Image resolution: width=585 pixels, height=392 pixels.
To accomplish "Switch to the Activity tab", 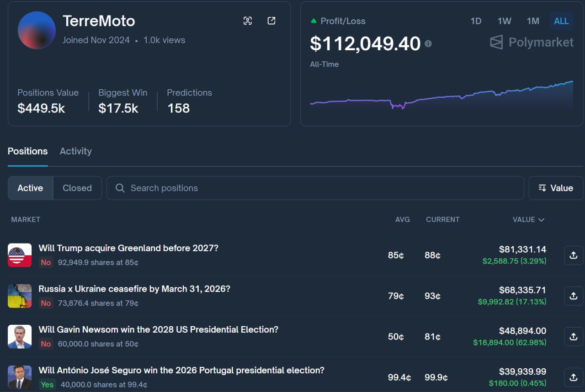I will click(75, 151).
